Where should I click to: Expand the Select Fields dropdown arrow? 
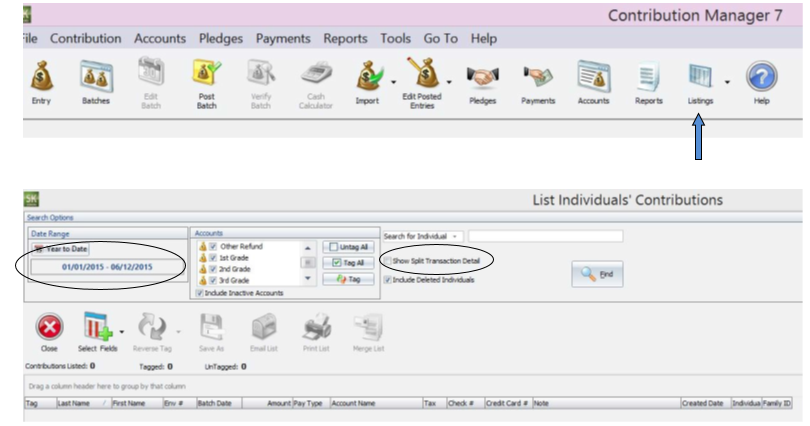click(x=122, y=332)
